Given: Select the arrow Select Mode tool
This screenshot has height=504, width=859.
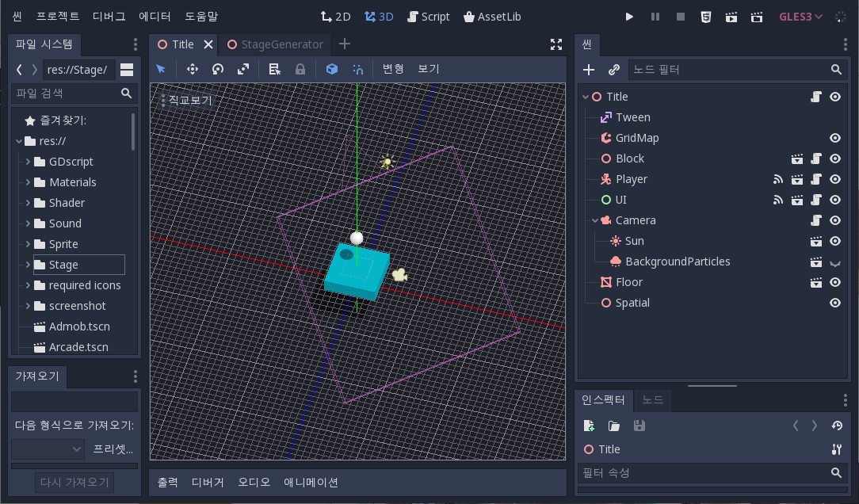Looking at the screenshot, I should pos(161,69).
